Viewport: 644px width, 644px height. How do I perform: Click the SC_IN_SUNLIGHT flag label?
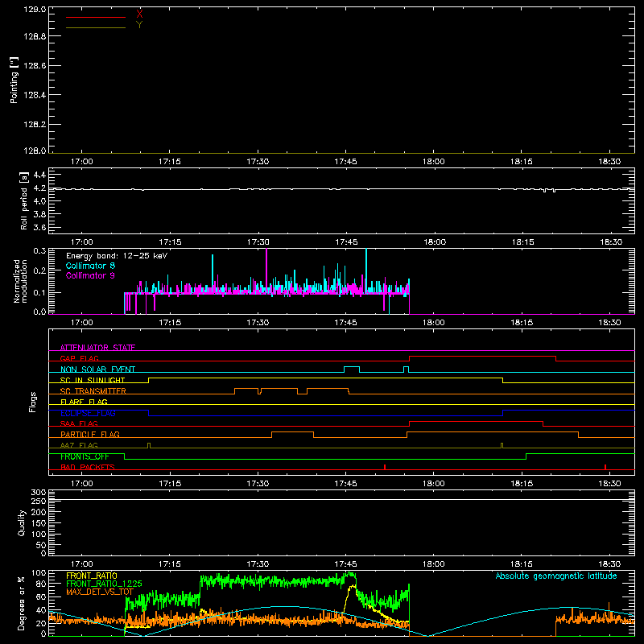click(x=93, y=380)
